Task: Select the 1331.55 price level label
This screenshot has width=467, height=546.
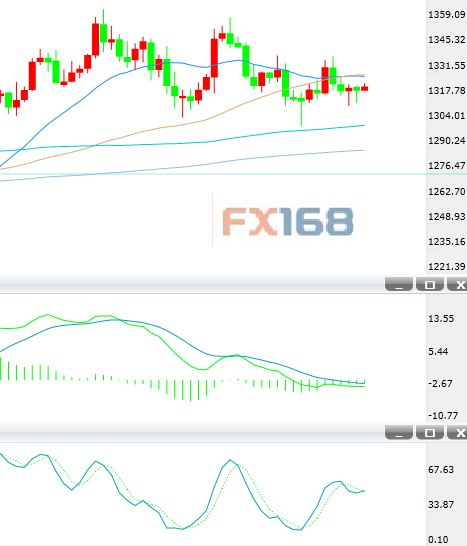Action: point(447,65)
